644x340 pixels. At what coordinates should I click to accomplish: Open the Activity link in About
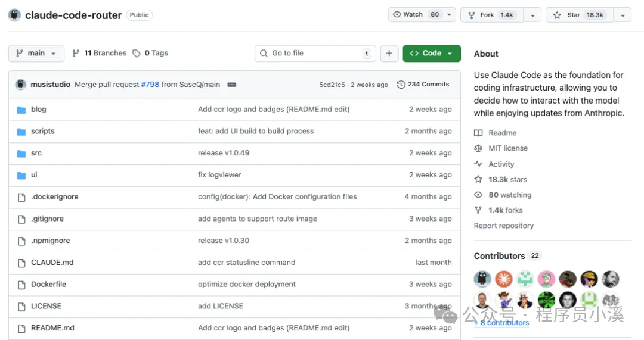tap(494, 164)
